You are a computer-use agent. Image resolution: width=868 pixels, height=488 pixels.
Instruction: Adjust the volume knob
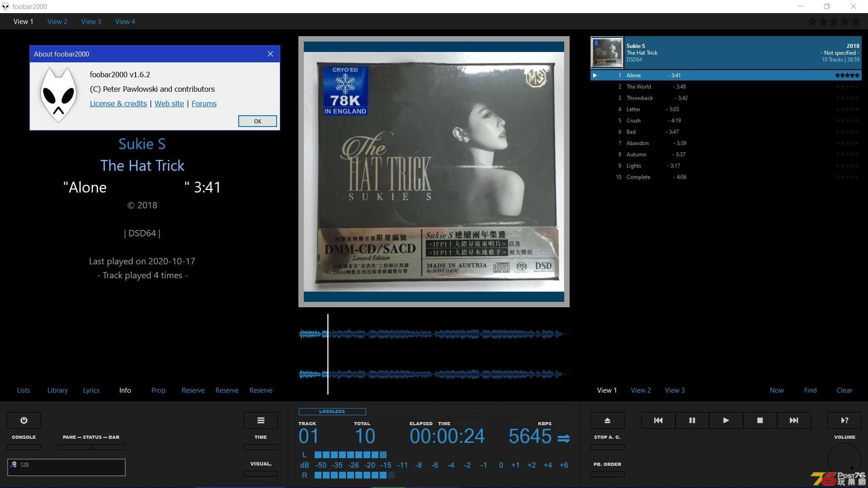pos(844,460)
